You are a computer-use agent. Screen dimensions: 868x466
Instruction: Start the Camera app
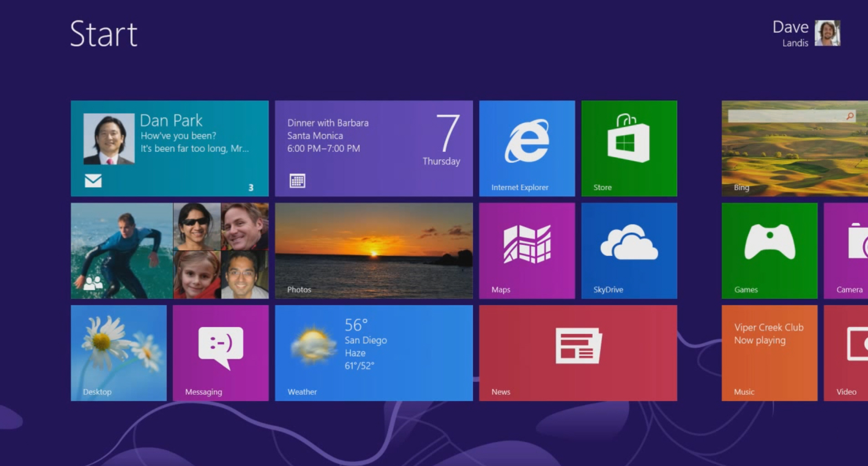pos(847,251)
